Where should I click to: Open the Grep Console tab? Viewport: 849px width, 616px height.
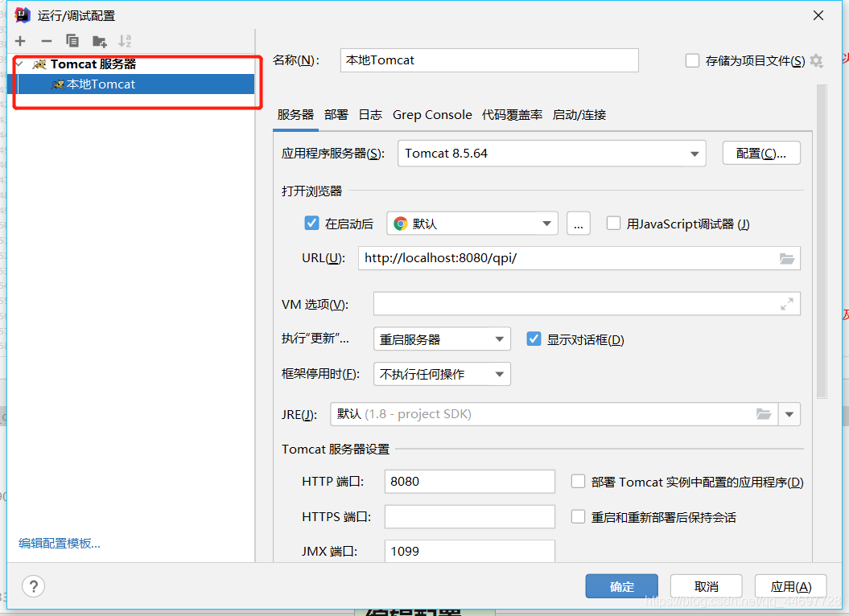[432, 115]
